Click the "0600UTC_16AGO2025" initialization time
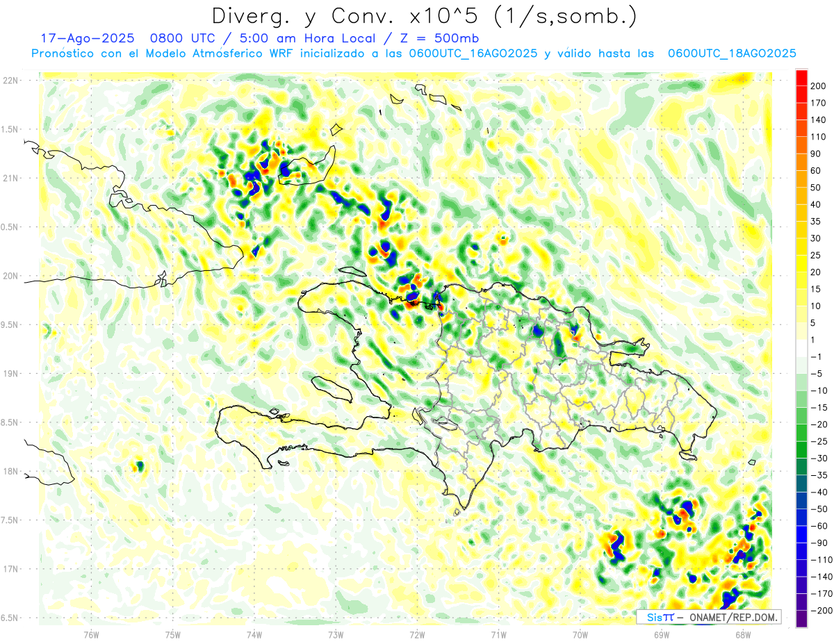Viewport: 834px width, 644px height. [473, 53]
